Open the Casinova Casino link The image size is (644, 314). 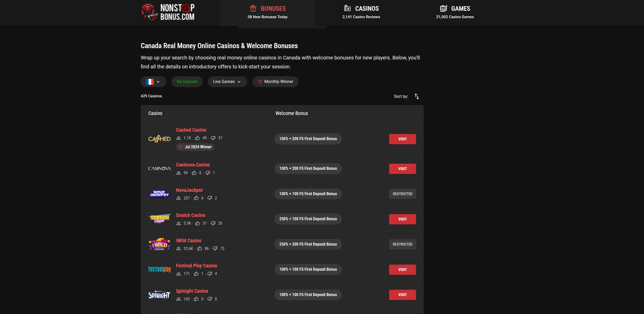[193, 165]
